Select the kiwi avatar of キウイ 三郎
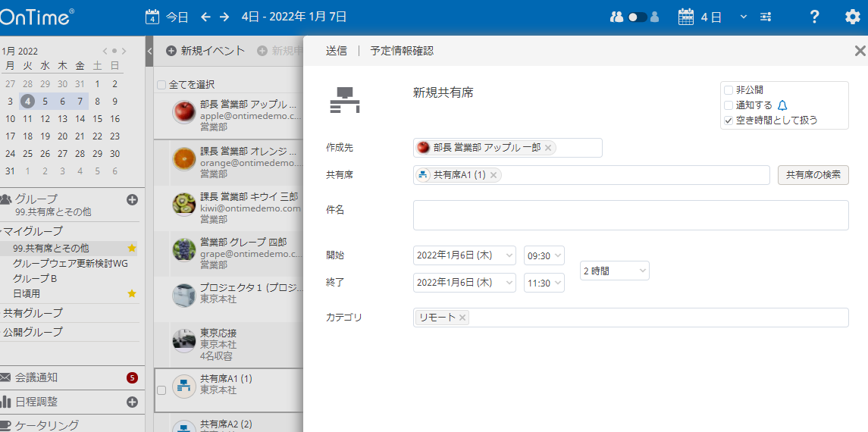 pos(183,205)
